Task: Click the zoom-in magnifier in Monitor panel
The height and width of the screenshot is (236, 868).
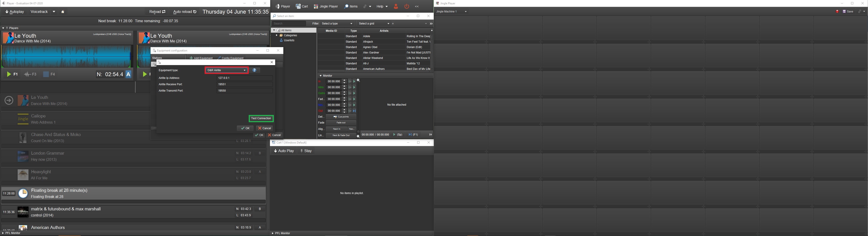Action: pos(359,81)
